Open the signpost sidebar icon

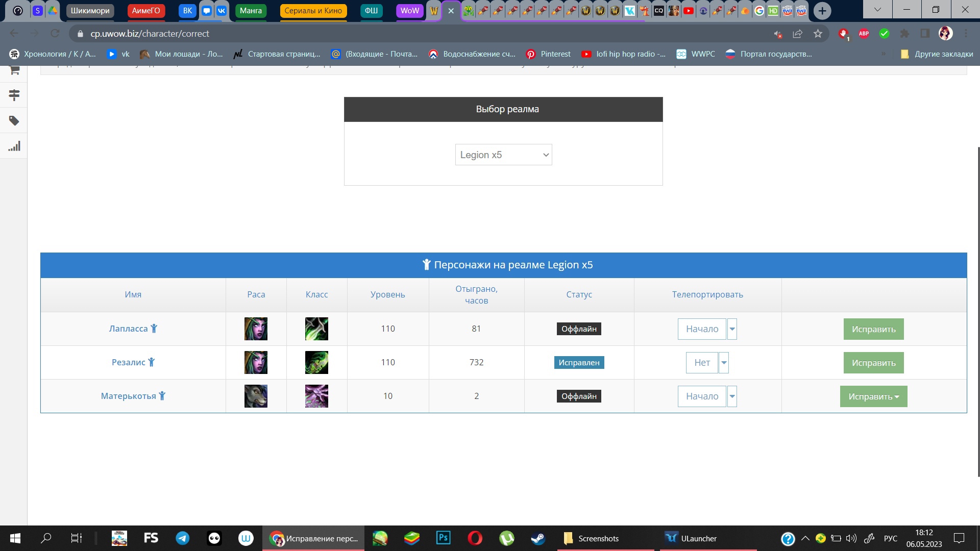[x=14, y=95]
